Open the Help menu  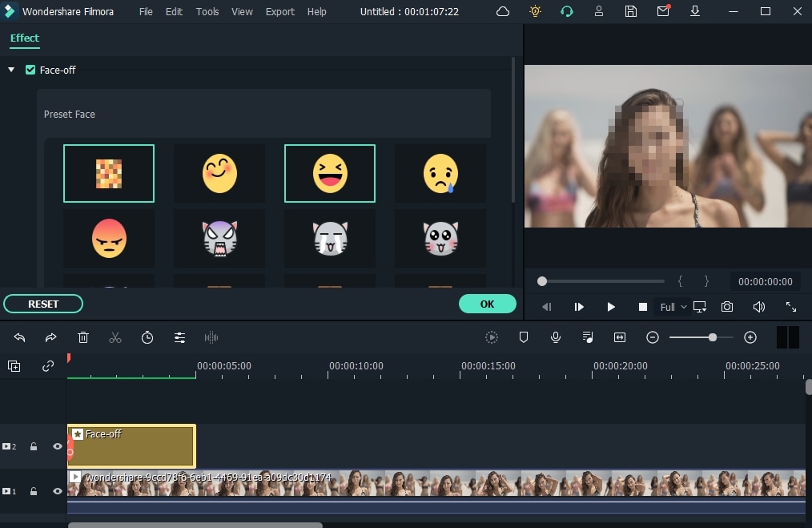(317, 11)
